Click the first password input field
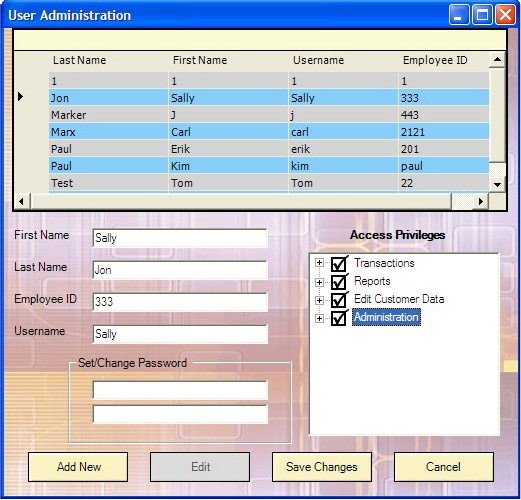The width and height of the screenshot is (521, 500). pos(180,390)
